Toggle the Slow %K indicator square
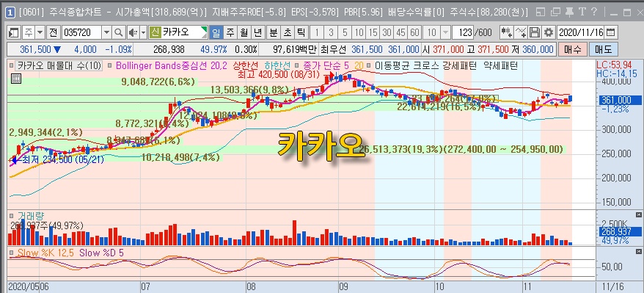Image resolution: width=644 pixels, height=293 pixels. coord(12,253)
